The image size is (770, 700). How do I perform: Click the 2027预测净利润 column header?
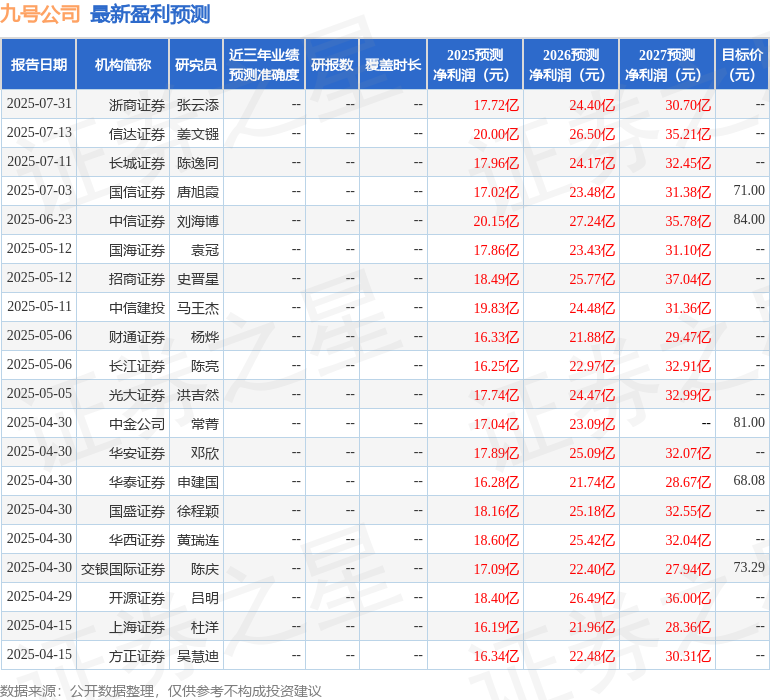[x=667, y=65]
